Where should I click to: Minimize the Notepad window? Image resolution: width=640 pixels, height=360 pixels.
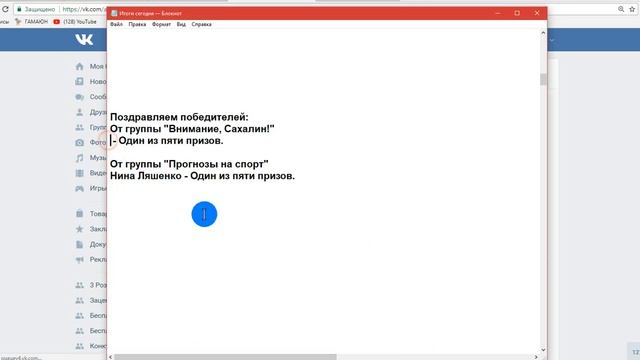tap(498, 13)
